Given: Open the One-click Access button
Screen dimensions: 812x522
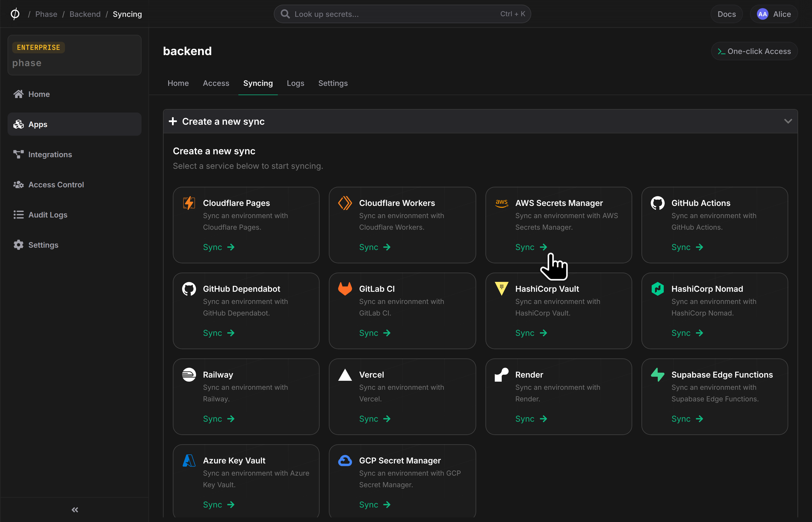Looking at the screenshot, I should click(754, 51).
